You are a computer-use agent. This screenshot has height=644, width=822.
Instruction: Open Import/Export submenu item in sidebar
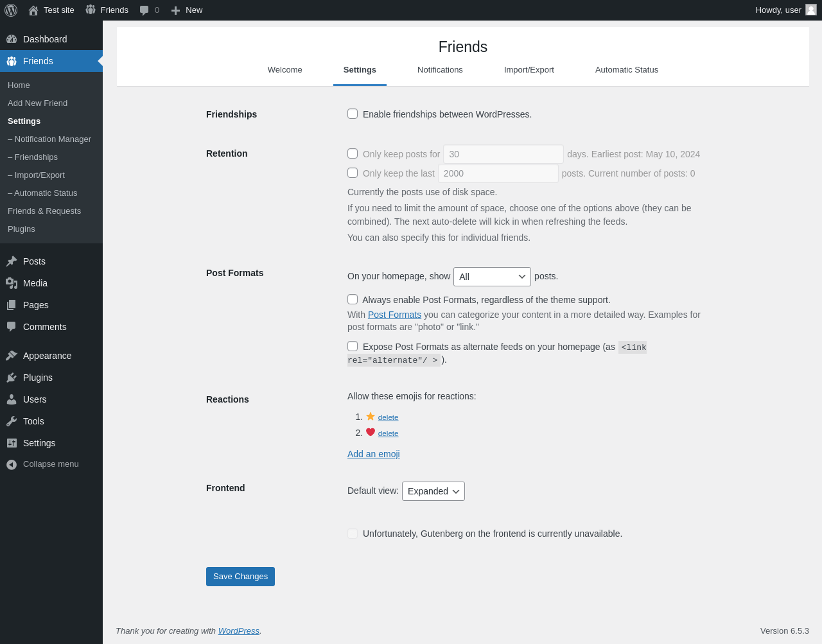[x=51, y=175]
